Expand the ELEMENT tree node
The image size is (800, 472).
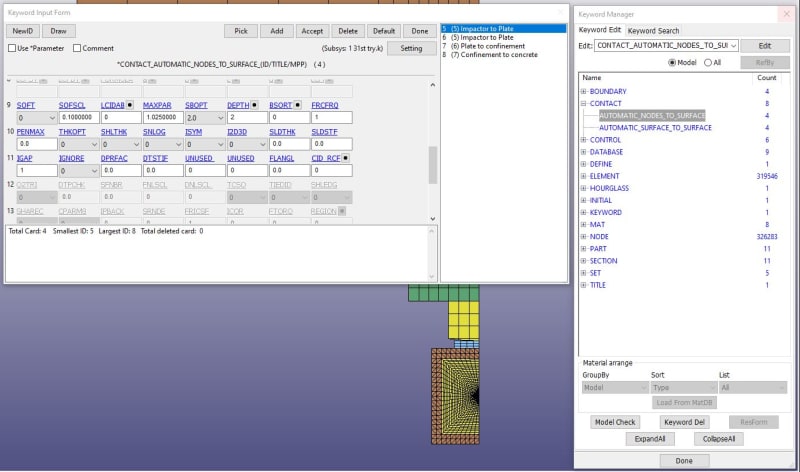click(583, 176)
